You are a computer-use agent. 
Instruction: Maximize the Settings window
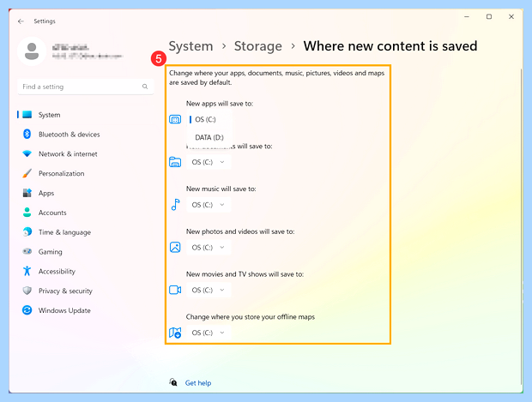tap(489, 16)
